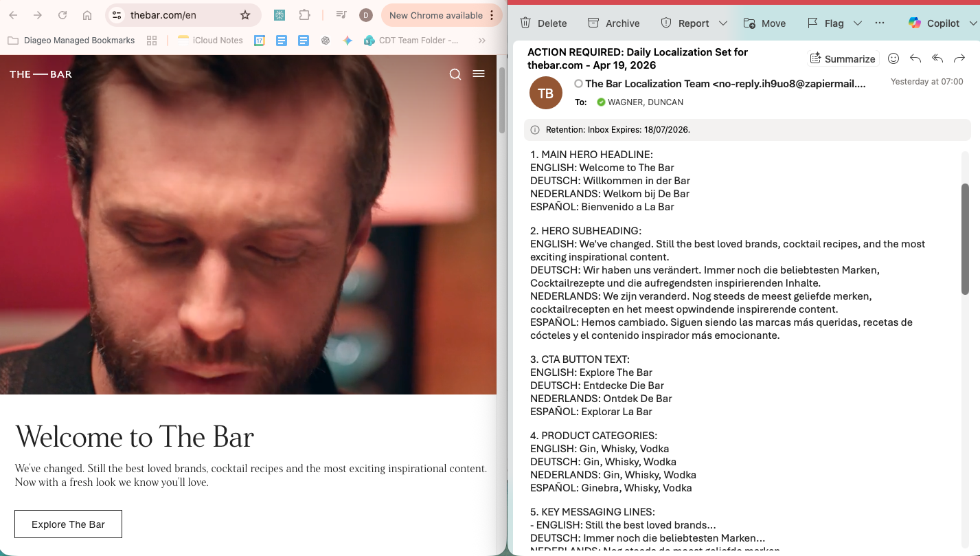Open first Google Docs bookmark icon
This screenshot has height=556, width=980.
point(282,41)
